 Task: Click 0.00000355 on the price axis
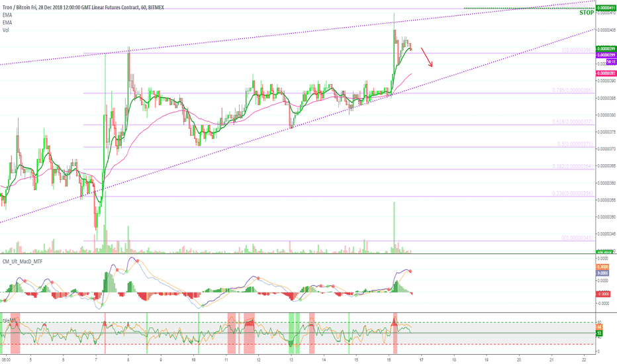[x=606, y=200]
